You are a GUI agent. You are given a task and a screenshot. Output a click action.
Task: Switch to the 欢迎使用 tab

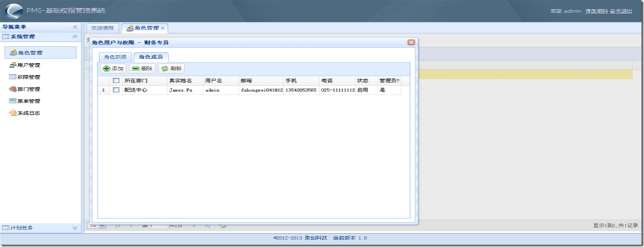coord(103,28)
